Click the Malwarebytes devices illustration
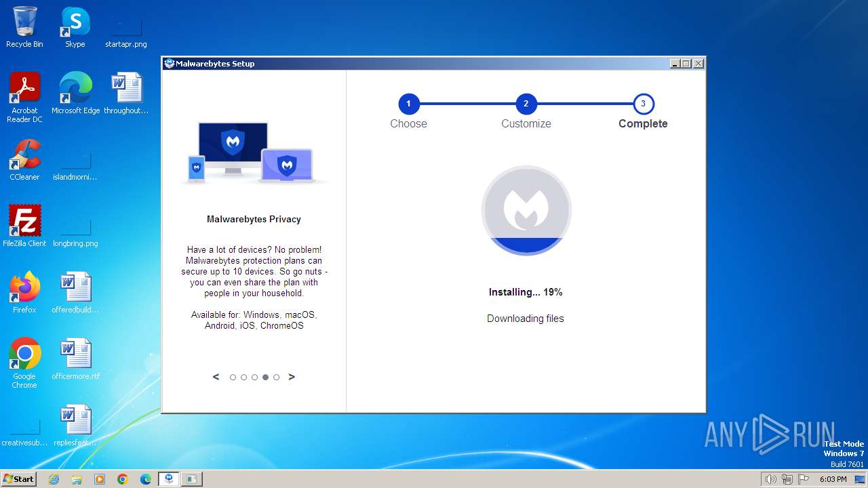The height and width of the screenshot is (488, 868). point(254,152)
